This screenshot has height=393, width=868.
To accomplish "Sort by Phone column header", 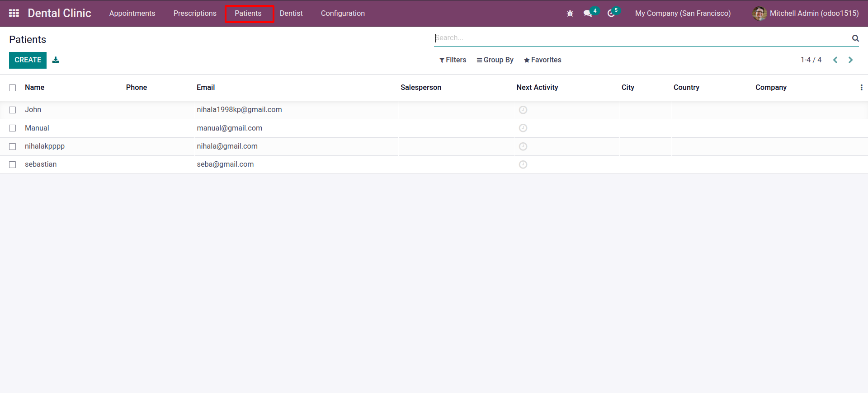I will 137,88.
